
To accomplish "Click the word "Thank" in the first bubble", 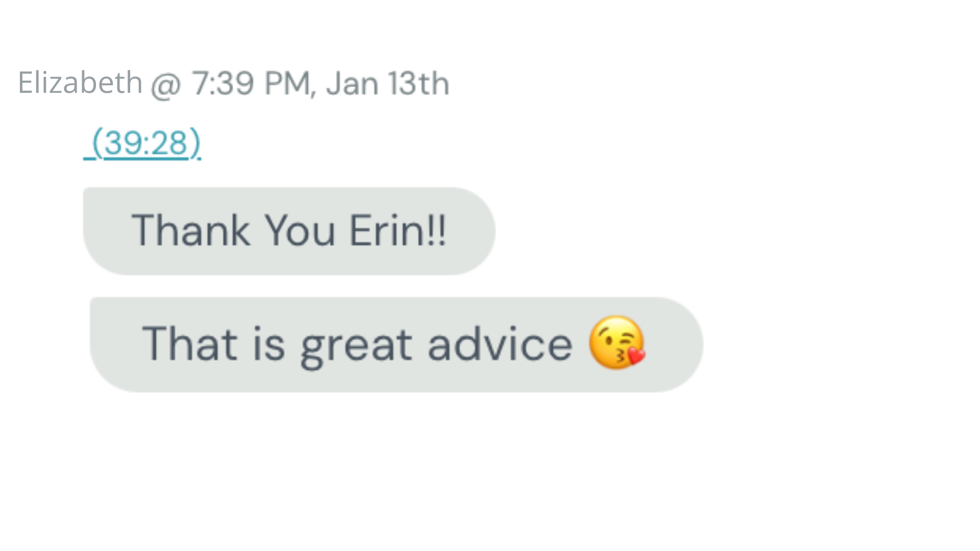I will (191, 231).
